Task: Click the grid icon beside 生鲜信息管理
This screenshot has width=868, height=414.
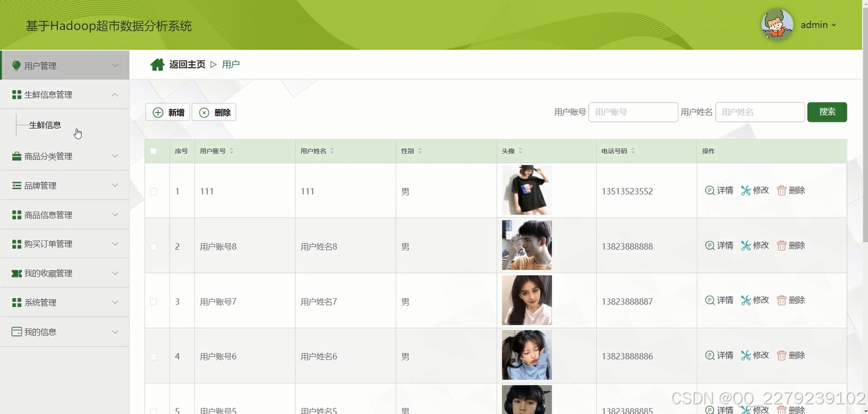Action: click(16, 95)
